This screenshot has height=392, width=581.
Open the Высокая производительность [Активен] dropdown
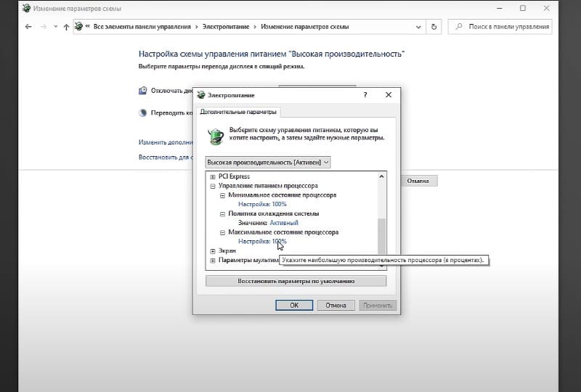(x=268, y=162)
